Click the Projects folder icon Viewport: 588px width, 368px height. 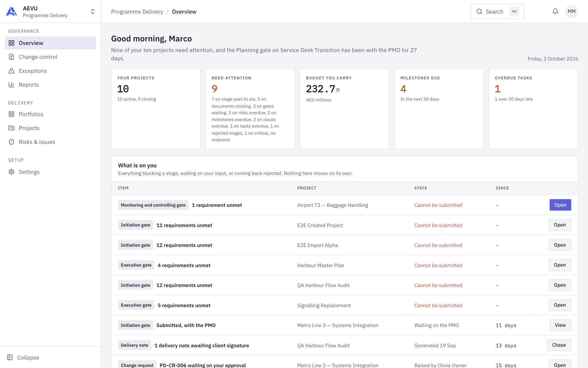(11, 128)
